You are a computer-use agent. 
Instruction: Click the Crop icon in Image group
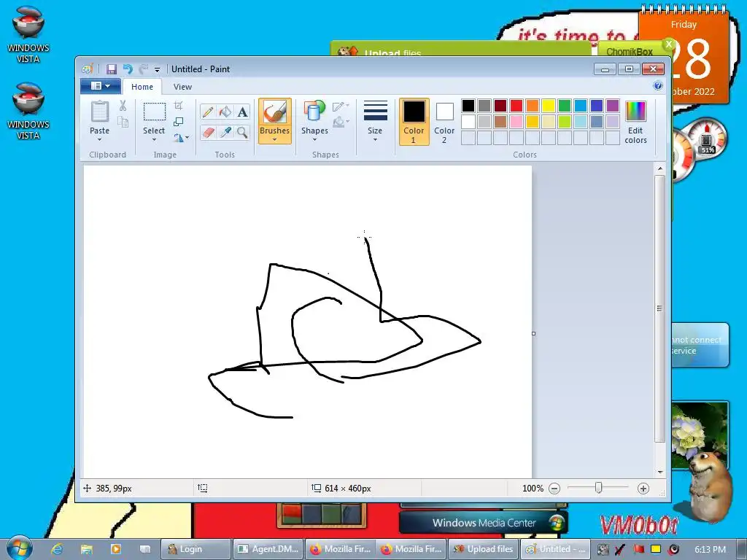[x=178, y=105]
